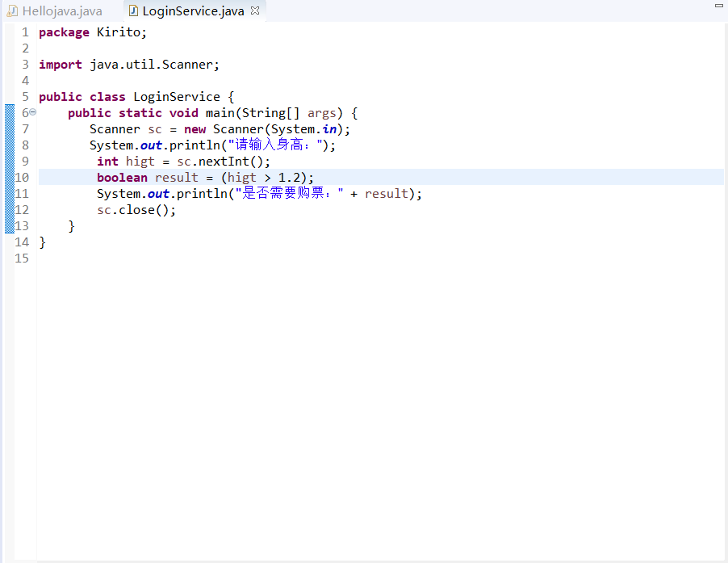Click the class name LoginService in line 5
Image resolution: width=728 pixels, height=563 pixels.
coord(177,97)
